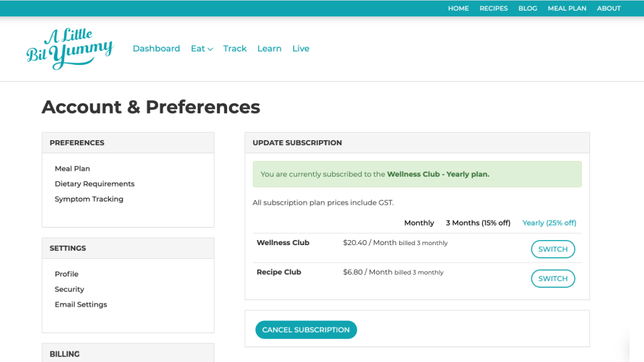The image size is (644, 362).
Task: Click HOME in the top bar
Action: click(x=458, y=8)
